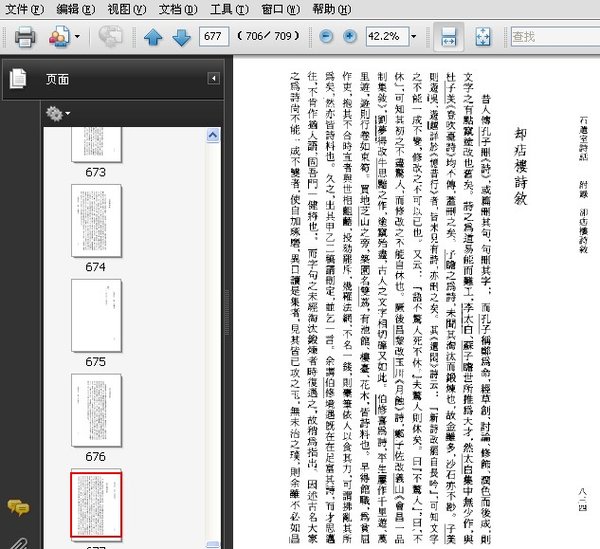Click the zoom level field 42.2%

[x=387, y=37]
